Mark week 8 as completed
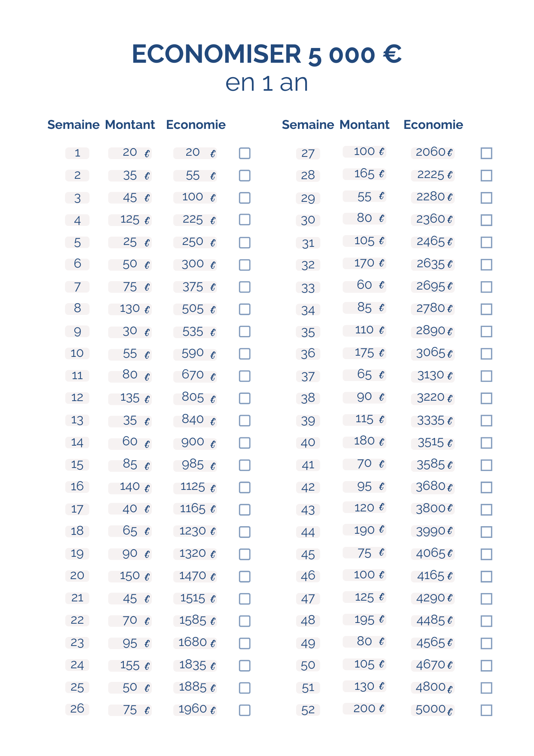The image size is (534, 756). pos(245,309)
